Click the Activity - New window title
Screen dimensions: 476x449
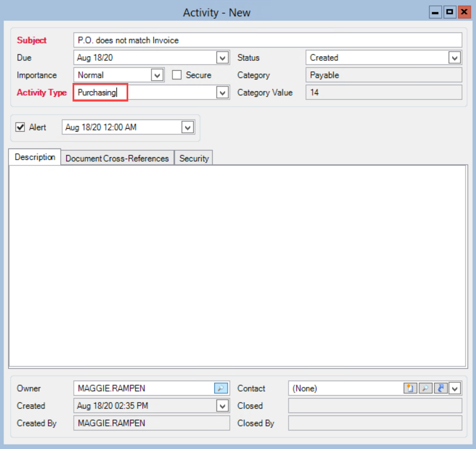click(x=217, y=13)
